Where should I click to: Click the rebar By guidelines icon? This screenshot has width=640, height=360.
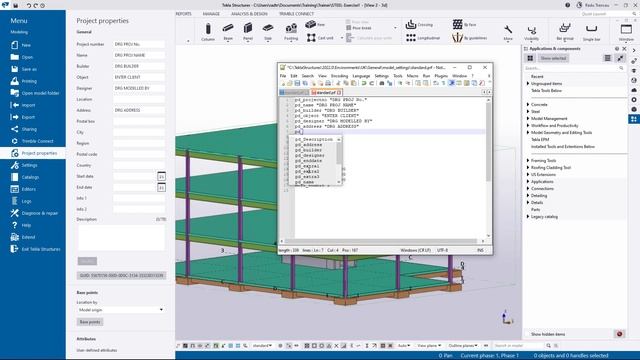click(x=458, y=38)
